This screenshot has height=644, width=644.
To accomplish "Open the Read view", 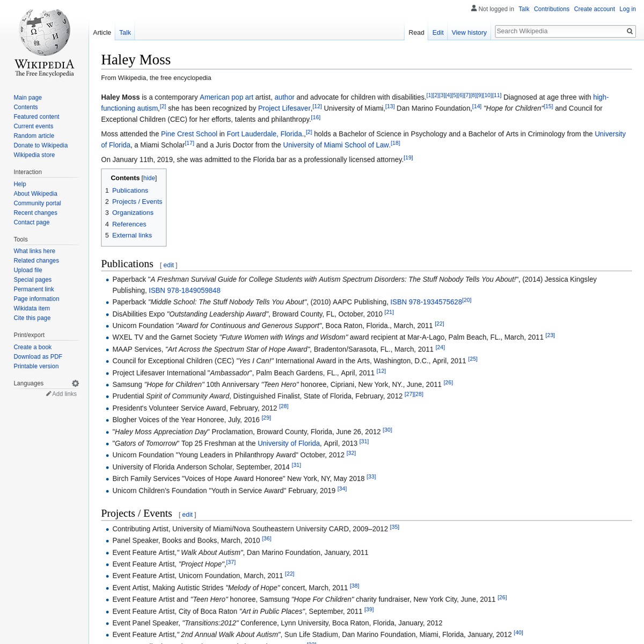I will pos(416,32).
